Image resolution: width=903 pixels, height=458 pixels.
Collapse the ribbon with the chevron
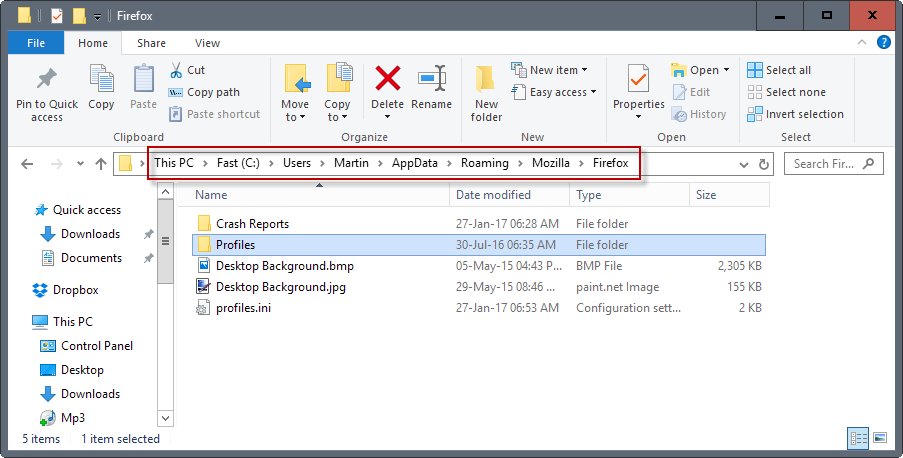(x=862, y=42)
